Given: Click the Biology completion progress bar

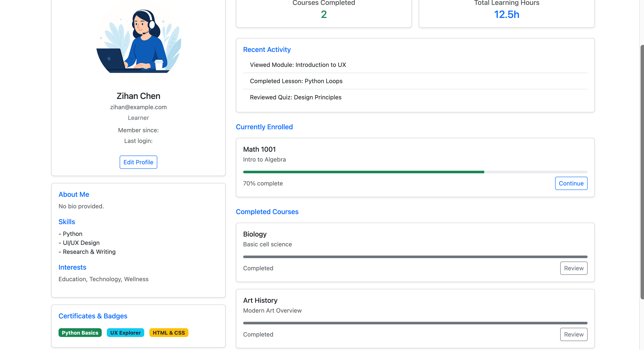Looking at the screenshot, I should (415, 257).
